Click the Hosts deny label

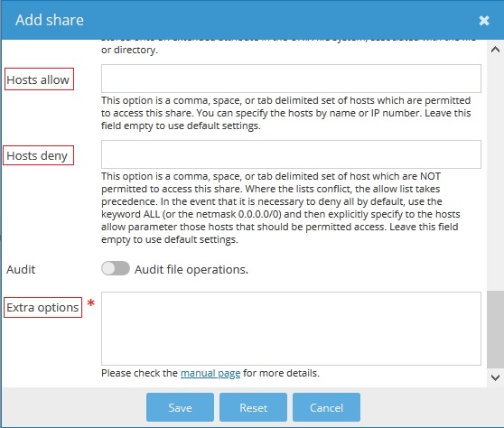coord(37,156)
